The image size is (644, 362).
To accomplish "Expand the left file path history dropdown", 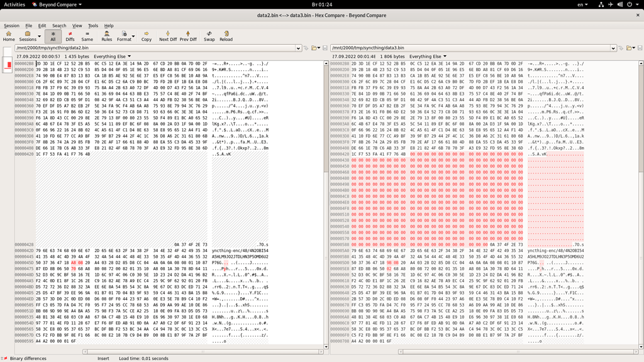I will tap(298, 48).
